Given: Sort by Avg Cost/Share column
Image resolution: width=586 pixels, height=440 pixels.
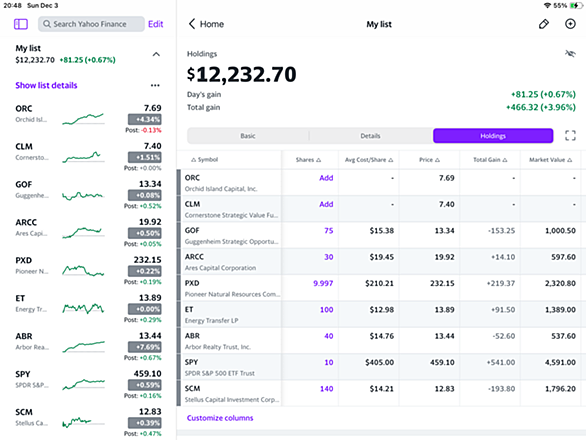Looking at the screenshot, I should point(369,160).
